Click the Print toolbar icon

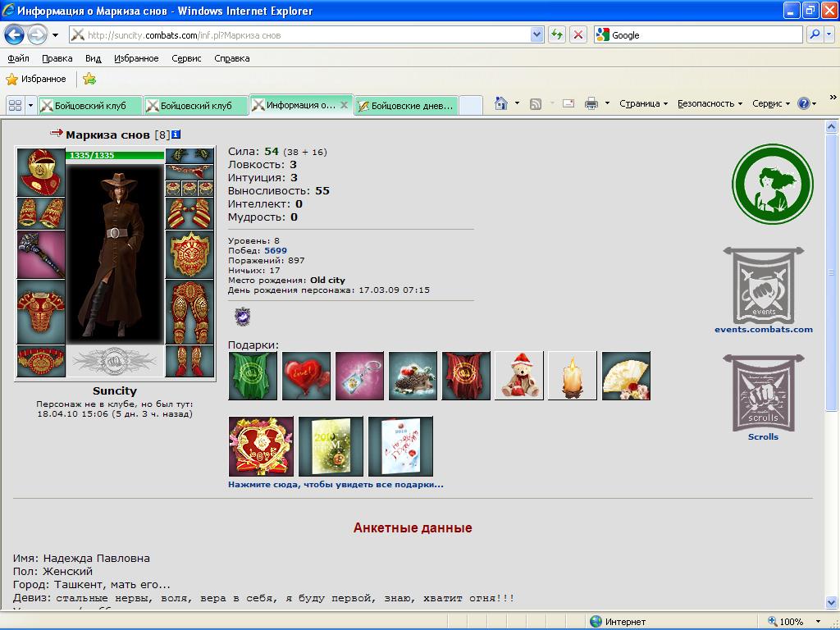pos(591,103)
